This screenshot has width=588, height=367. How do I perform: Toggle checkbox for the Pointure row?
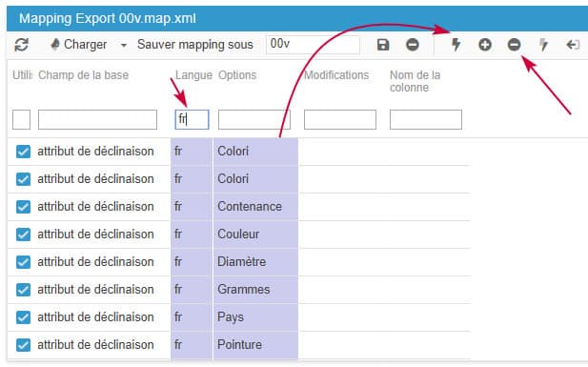tap(23, 345)
